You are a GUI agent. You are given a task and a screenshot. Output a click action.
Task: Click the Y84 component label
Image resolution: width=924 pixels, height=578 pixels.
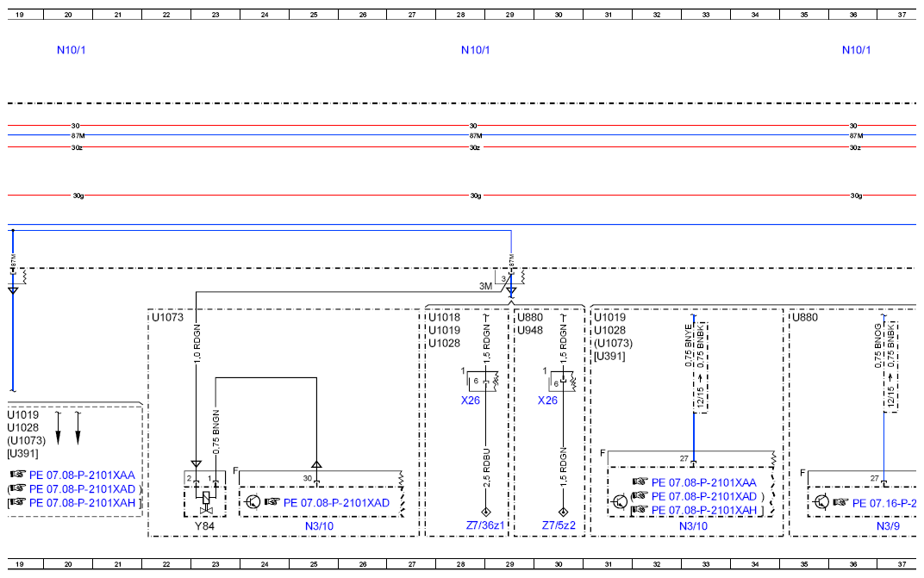point(205,525)
